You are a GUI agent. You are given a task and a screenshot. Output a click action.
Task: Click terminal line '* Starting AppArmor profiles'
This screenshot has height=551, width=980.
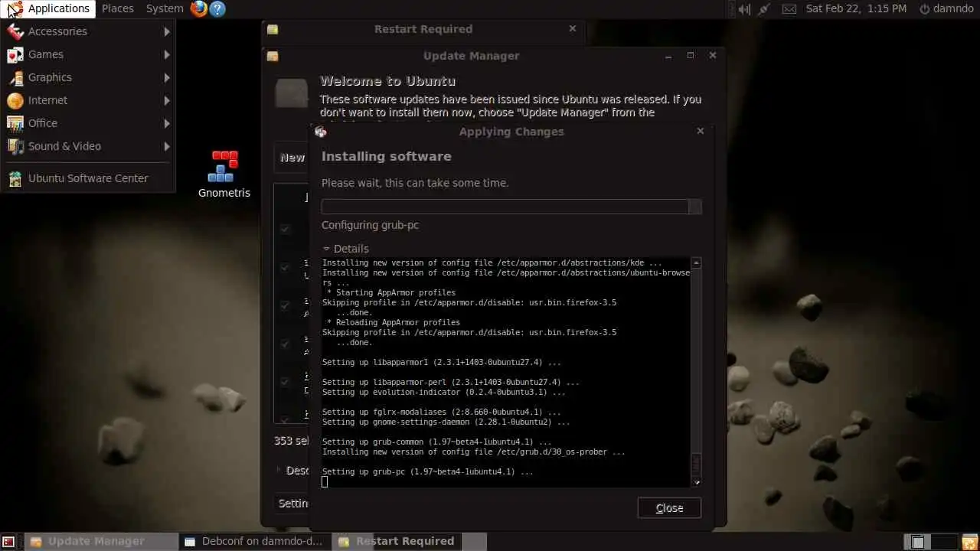tap(390, 292)
